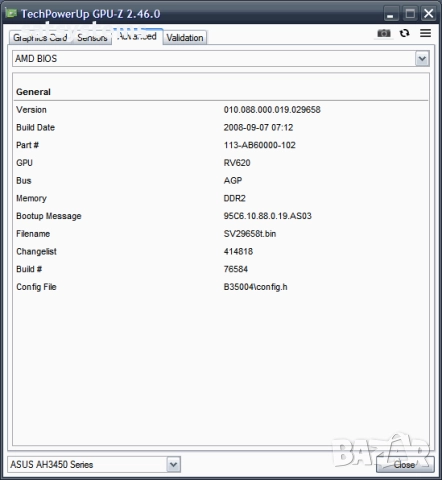Select part number 113-AB60000-102

point(260,145)
